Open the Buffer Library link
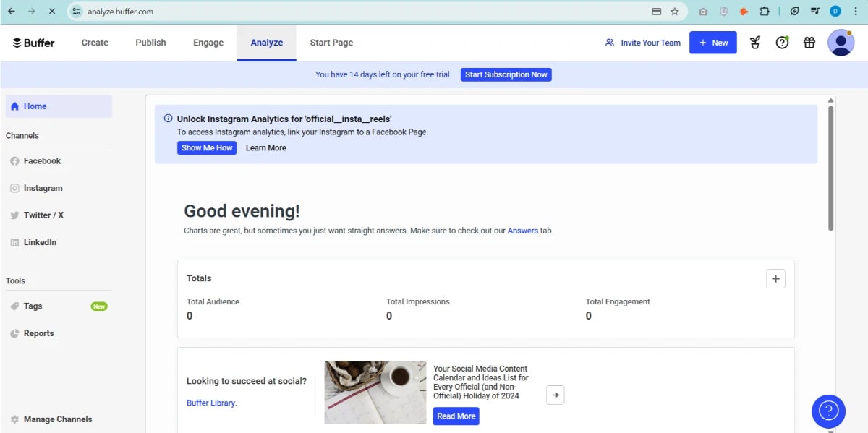The width and height of the screenshot is (868, 433). [x=210, y=403]
